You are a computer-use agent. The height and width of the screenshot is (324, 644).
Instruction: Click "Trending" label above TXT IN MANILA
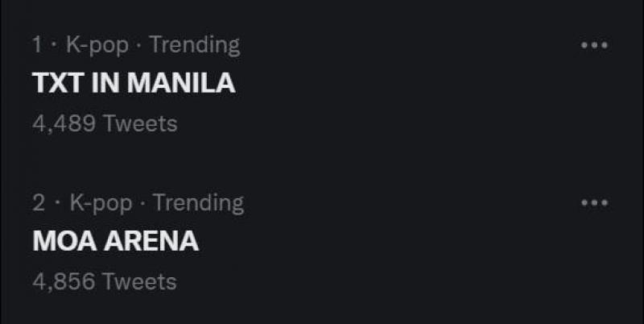[194, 45]
